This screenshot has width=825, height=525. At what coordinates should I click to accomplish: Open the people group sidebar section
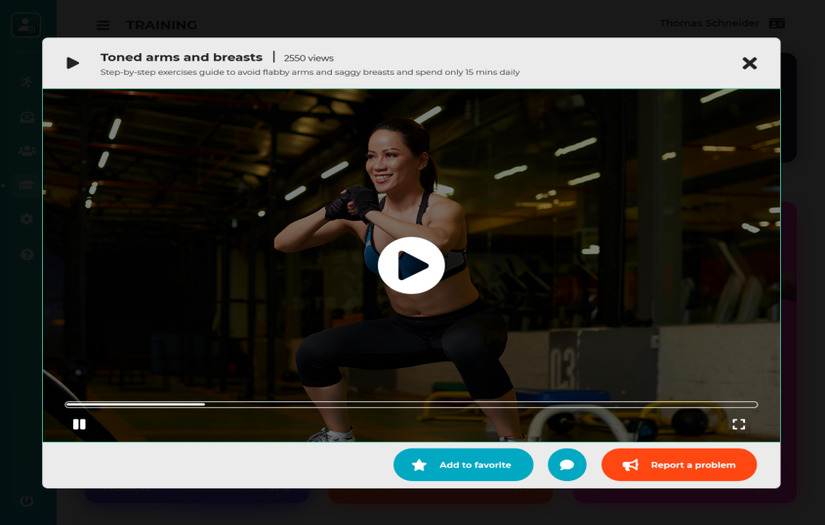(27, 152)
